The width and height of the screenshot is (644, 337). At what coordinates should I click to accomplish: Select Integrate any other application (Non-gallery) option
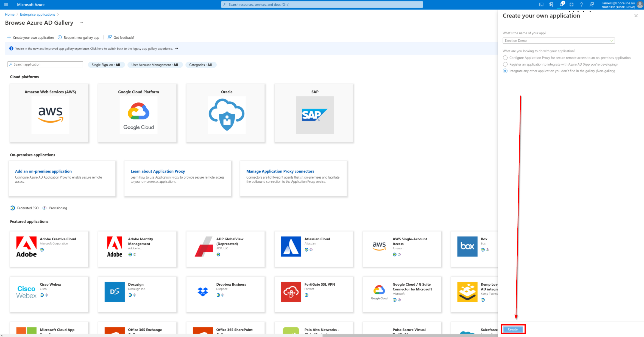505,71
